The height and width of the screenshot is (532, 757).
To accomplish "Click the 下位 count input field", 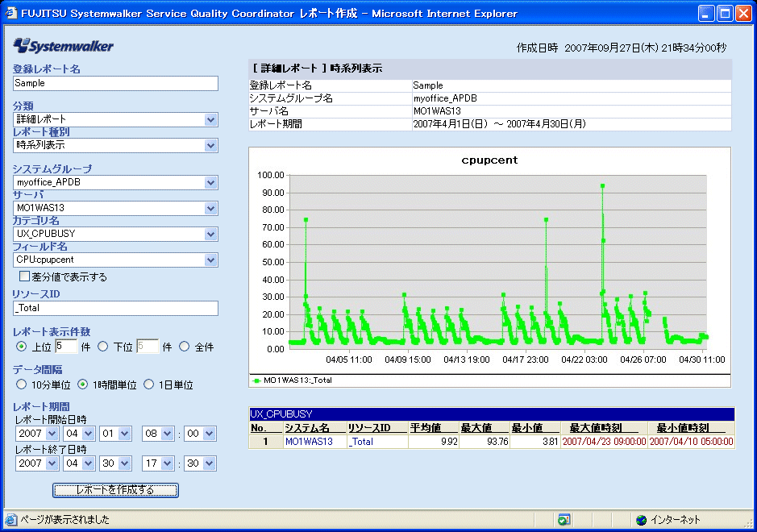I will point(148,346).
